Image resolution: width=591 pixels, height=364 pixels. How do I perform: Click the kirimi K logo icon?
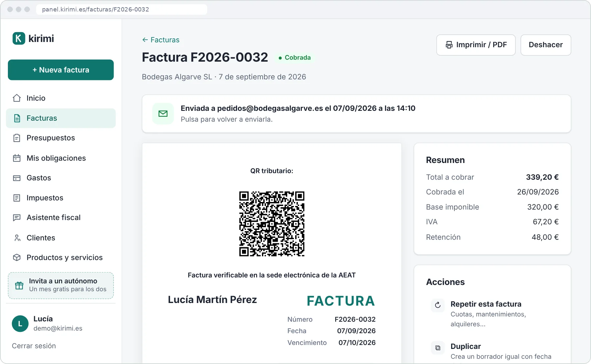19,38
